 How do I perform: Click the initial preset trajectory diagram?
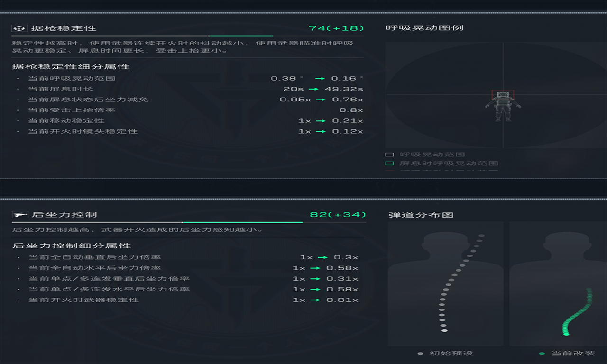click(446, 283)
